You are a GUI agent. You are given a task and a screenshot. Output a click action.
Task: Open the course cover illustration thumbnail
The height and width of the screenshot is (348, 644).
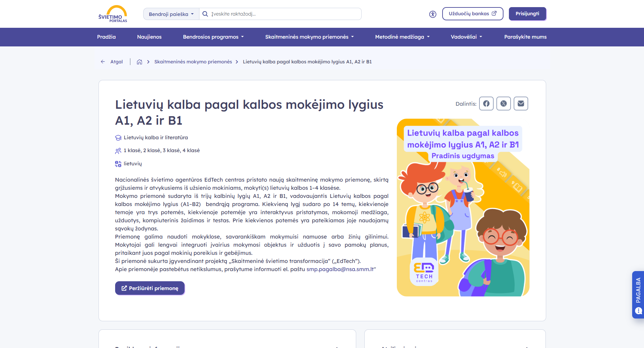[463, 207]
